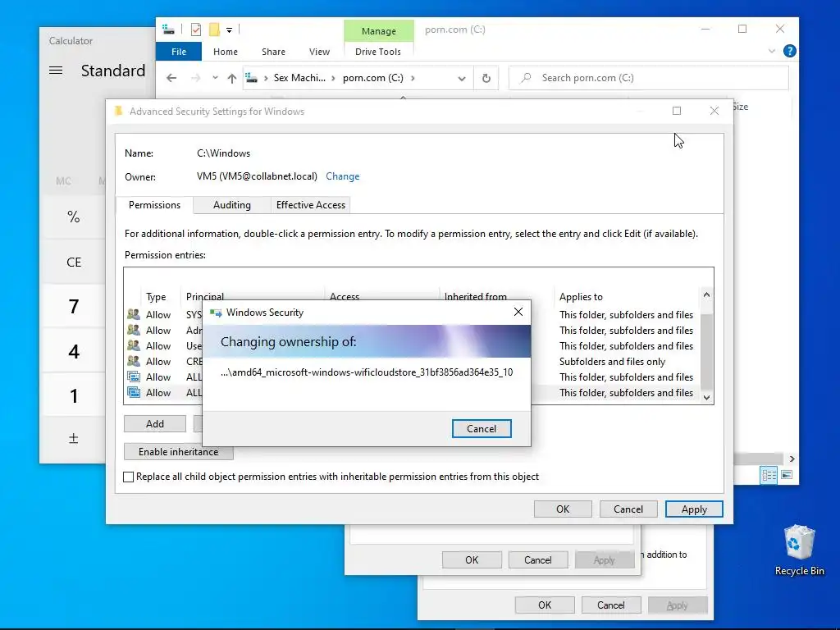Click Apply in Advanced Security Settings
Image resolution: width=840 pixels, height=630 pixels.
pos(694,509)
